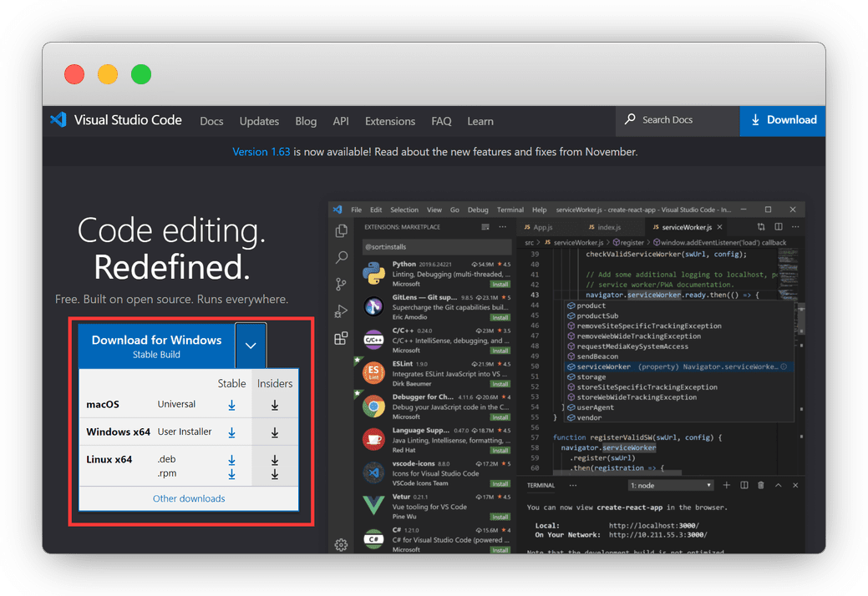Click the Vetur extension icon
This screenshot has height=596, width=868.
click(374, 505)
